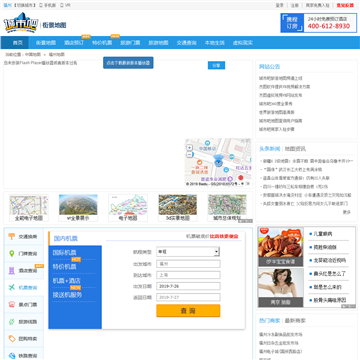Image resolution: width=360 pixels, height=360 pixels.
Task: Click the map zoom in plus button
Action: coord(189,147)
